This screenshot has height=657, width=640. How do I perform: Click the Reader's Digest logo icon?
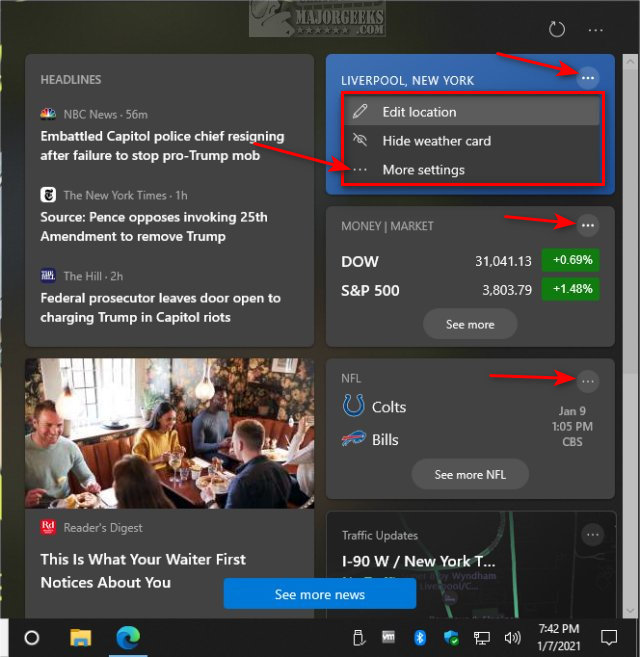[48, 527]
